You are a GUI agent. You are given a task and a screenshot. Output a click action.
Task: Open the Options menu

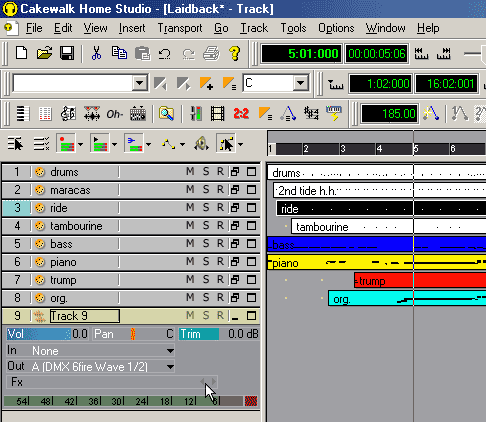[336, 28]
